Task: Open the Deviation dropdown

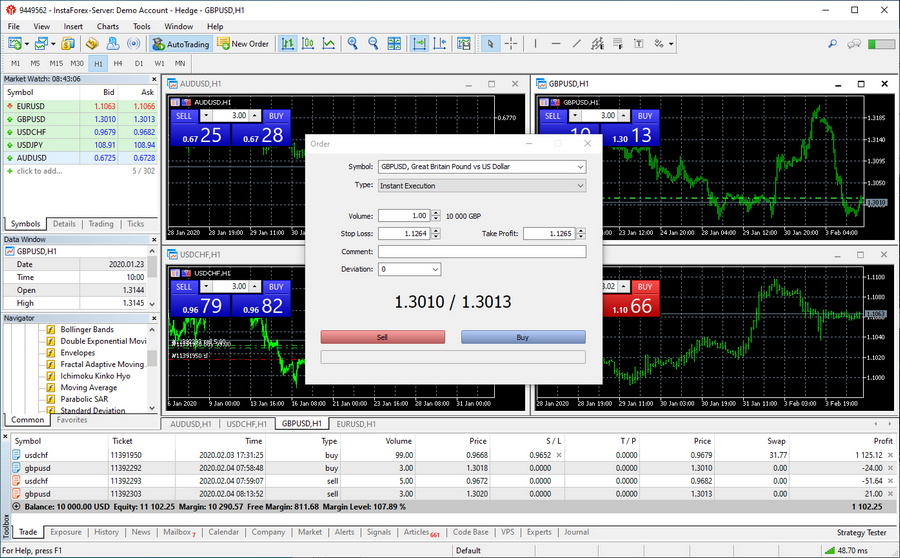Action: [x=409, y=269]
